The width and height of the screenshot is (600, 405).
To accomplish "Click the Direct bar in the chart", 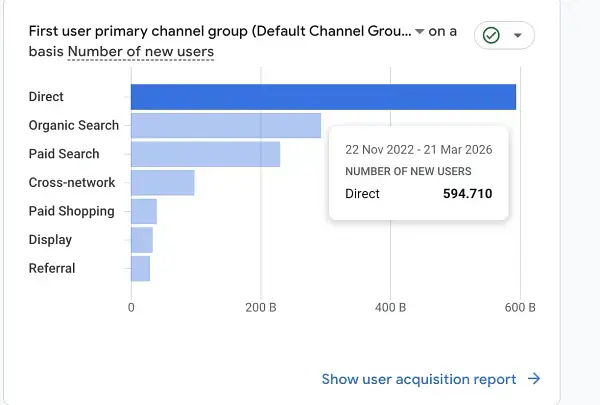I will tap(323, 97).
